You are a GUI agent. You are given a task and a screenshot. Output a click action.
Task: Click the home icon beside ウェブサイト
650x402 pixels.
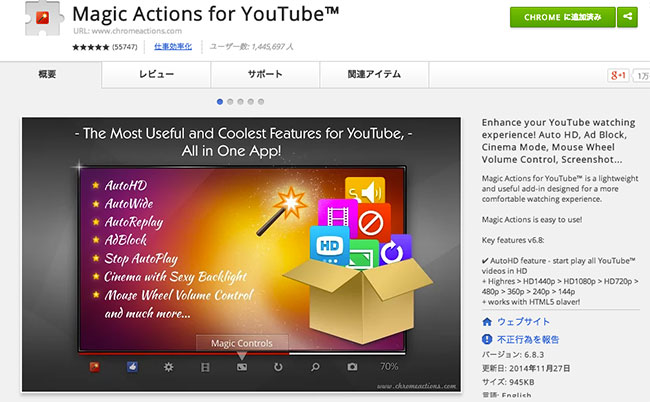pos(487,322)
